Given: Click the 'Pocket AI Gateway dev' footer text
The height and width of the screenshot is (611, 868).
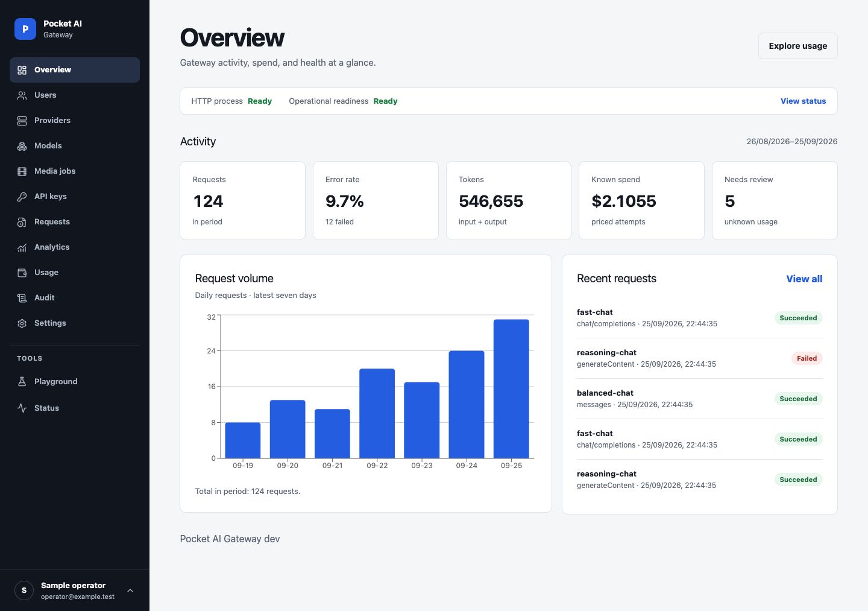Looking at the screenshot, I should pos(230,539).
